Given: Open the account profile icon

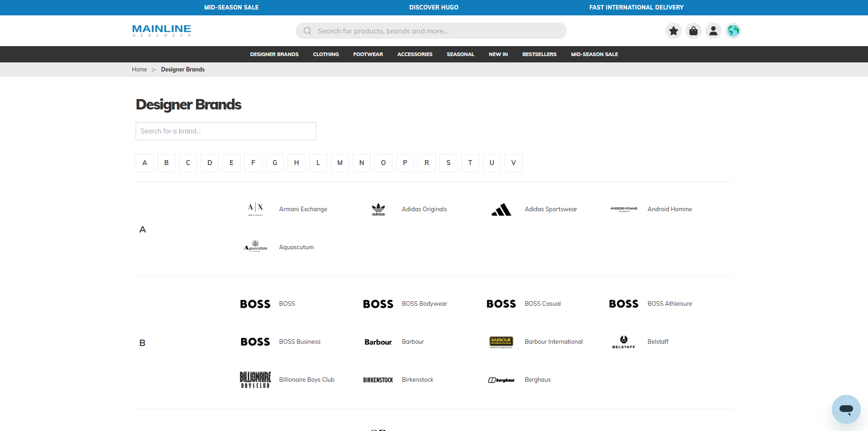Looking at the screenshot, I should pos(713,31).
